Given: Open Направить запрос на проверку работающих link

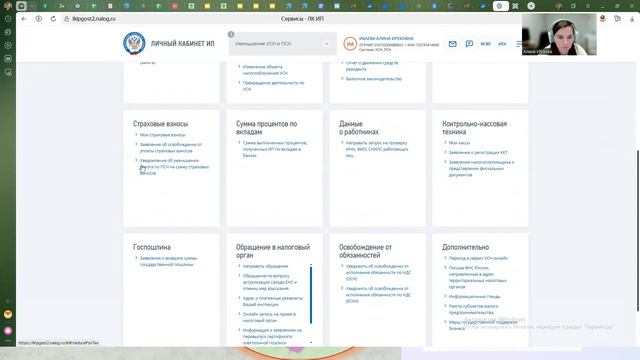Looking at the screenshot, I should pyautogui.click(x=377, y=149).
